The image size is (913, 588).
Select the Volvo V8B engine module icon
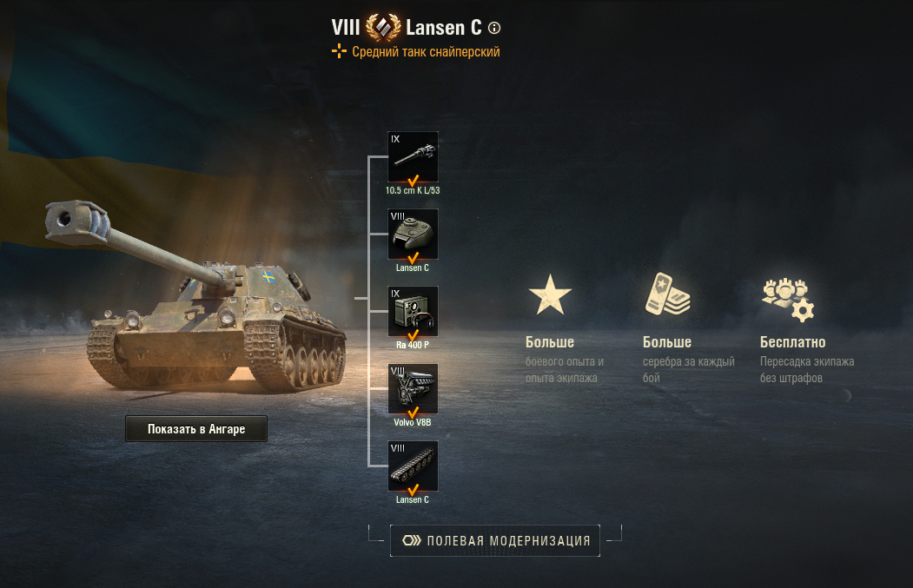click(x=413, y=388)
